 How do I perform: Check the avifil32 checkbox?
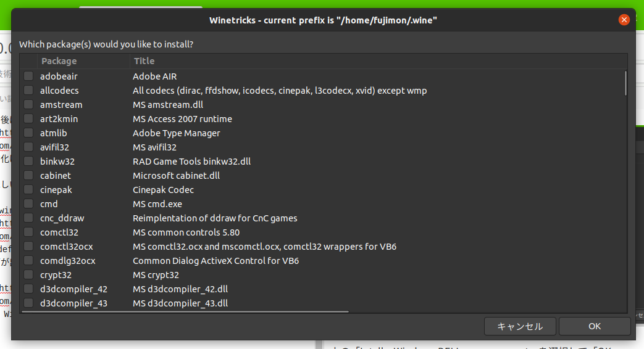28,147
